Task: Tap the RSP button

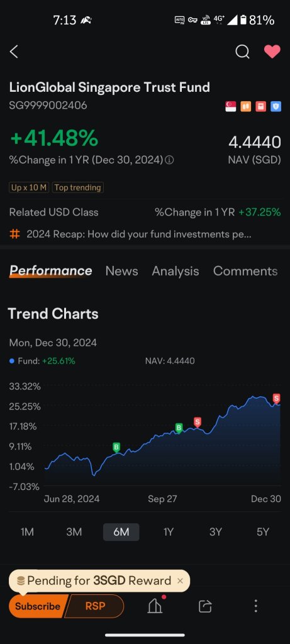Action: coord(95,606)
